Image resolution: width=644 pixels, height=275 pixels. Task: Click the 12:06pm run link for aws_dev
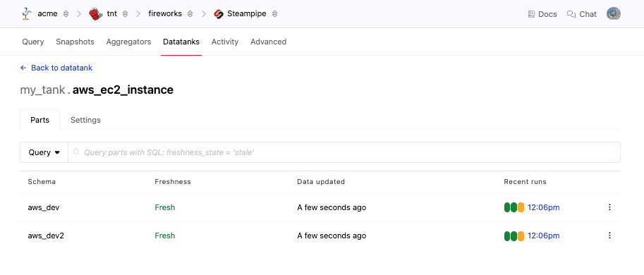[543, 207]
